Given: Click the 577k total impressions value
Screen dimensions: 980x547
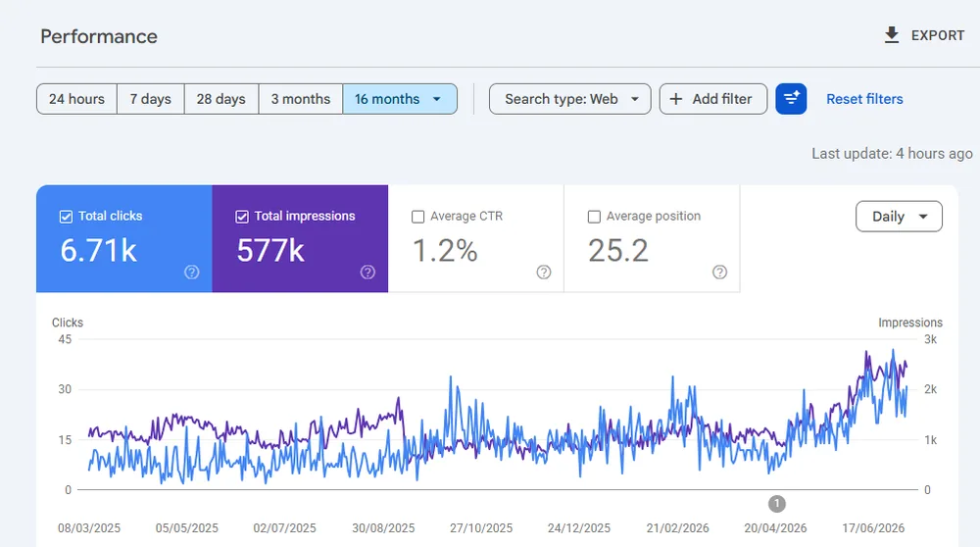Looking at the screenshot, I should pyautogui.click(x=270, y=251).
